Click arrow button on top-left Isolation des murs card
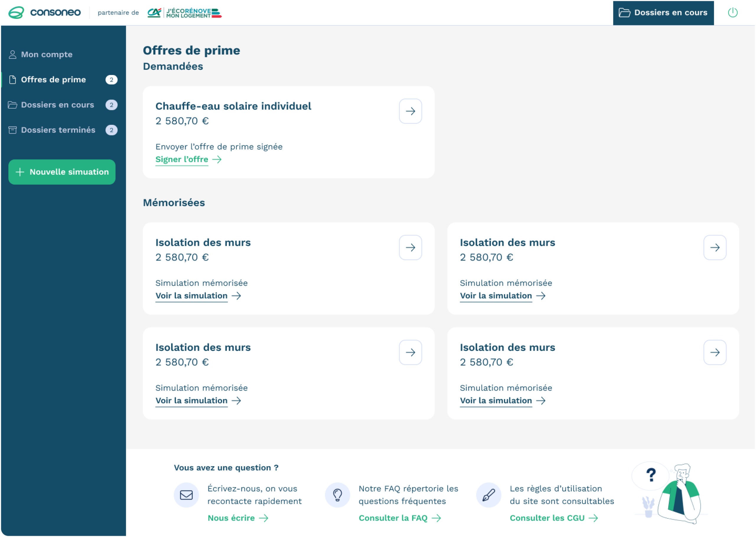Screen dimensions: 756x537 point(410,248)
